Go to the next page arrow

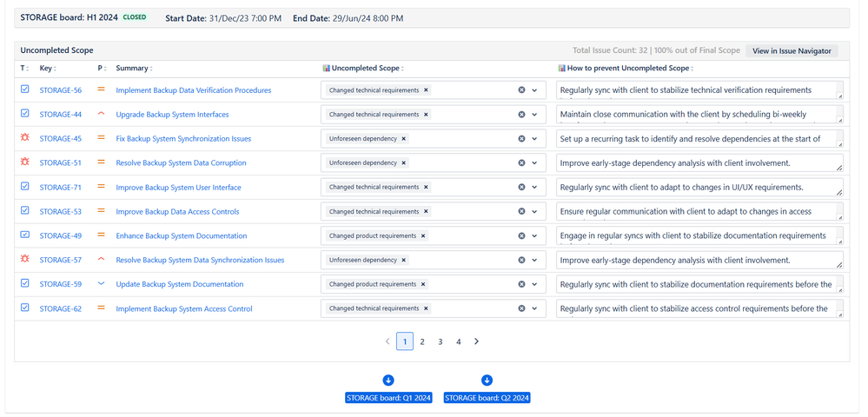click(477, 341)
